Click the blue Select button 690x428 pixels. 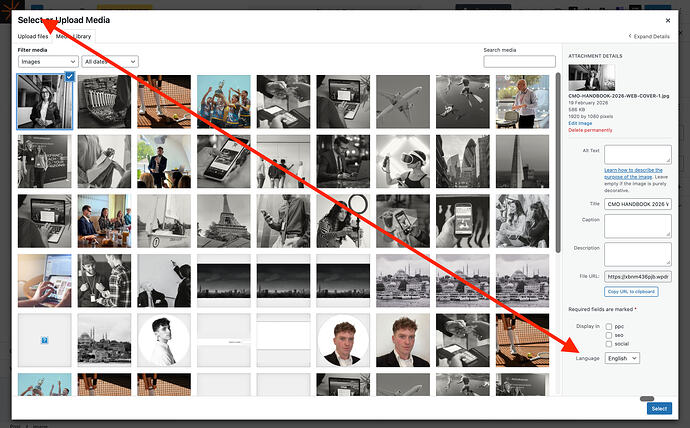659,409
